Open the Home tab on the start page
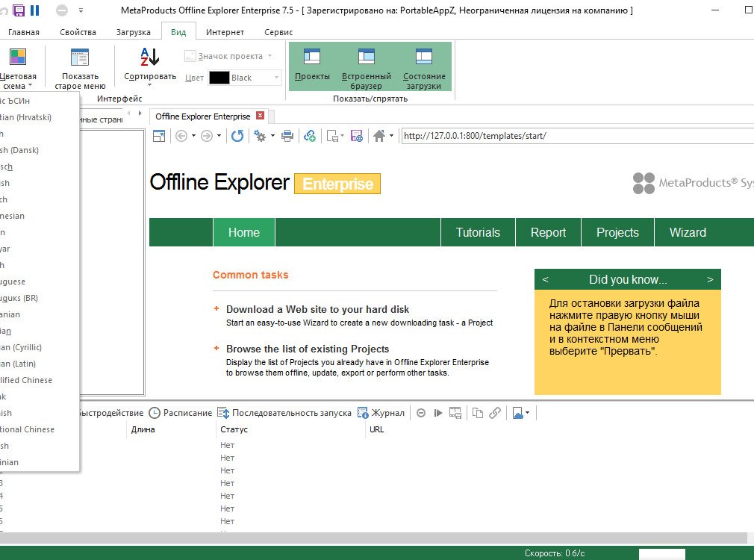754x560 pixels. 244,232
